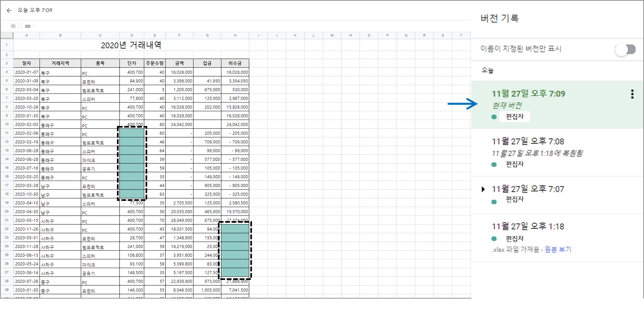The width and height of the screenshot is (644, 322).
Task: Expand the 11월 27일 오후 7:07 version group
Action: (x=483, y=189)
